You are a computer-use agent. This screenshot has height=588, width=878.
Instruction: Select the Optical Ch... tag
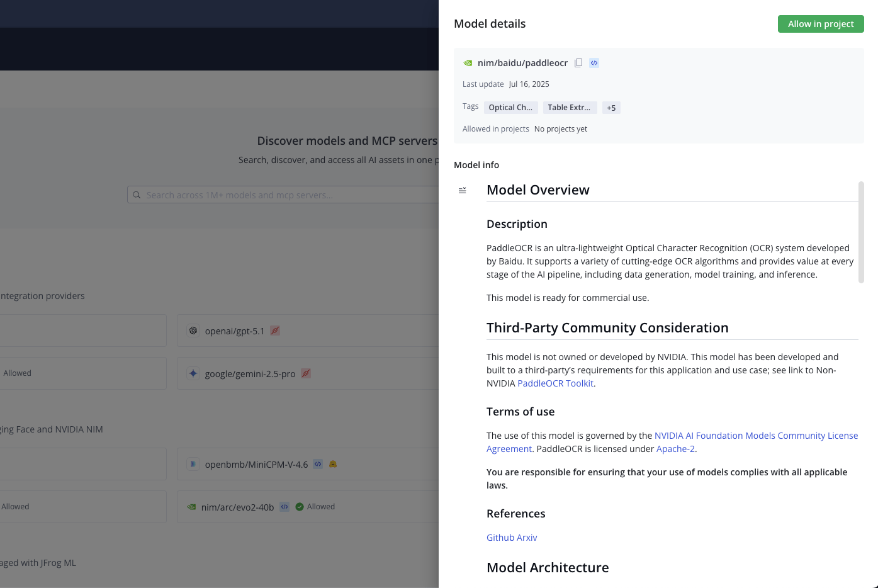click(x=510, y=108)
